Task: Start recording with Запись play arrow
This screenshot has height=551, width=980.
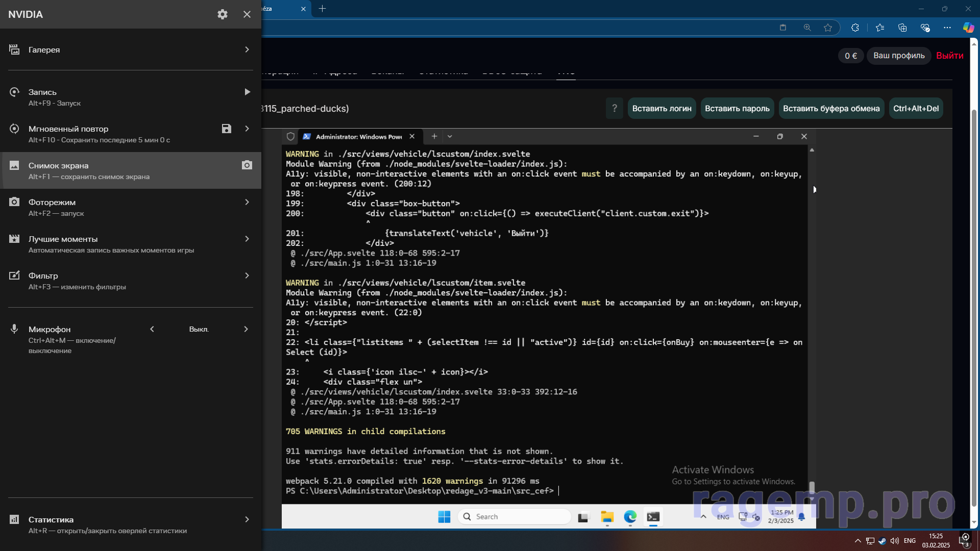Action: pyautogui.click(x=247, y=92)
